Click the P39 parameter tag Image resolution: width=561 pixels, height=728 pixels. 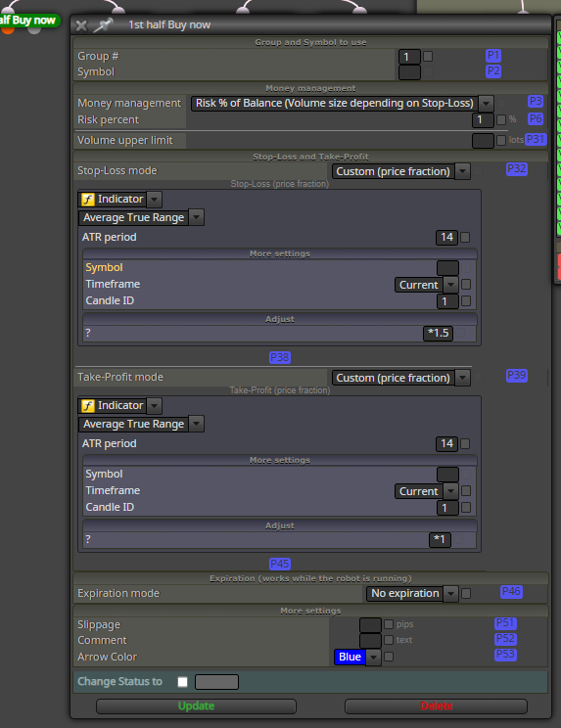click(516, 376)
